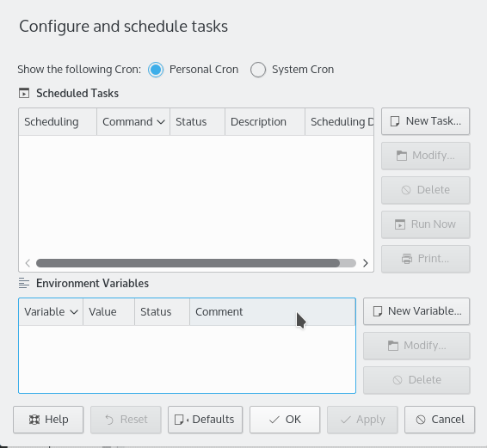Click Modify for Environment Variables
This screenshot has height=448, width=487.
[416, 346]
